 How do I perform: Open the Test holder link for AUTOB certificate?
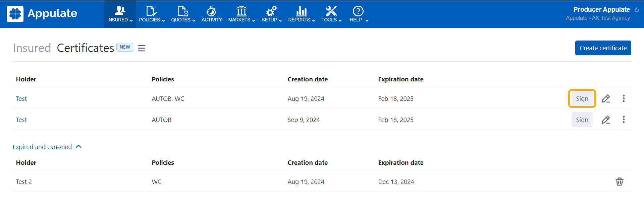click(x=21, y=120)
